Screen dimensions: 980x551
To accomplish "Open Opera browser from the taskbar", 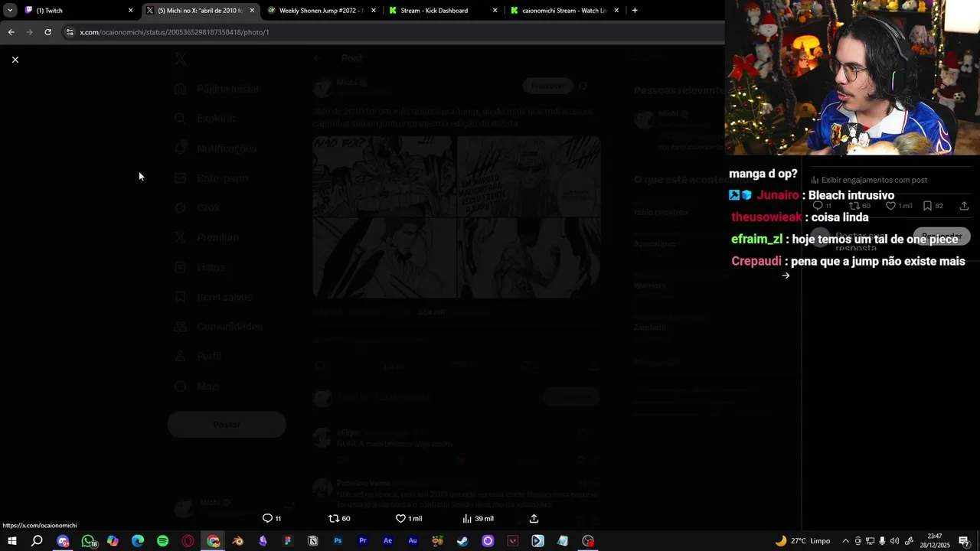I will [188, 541].
